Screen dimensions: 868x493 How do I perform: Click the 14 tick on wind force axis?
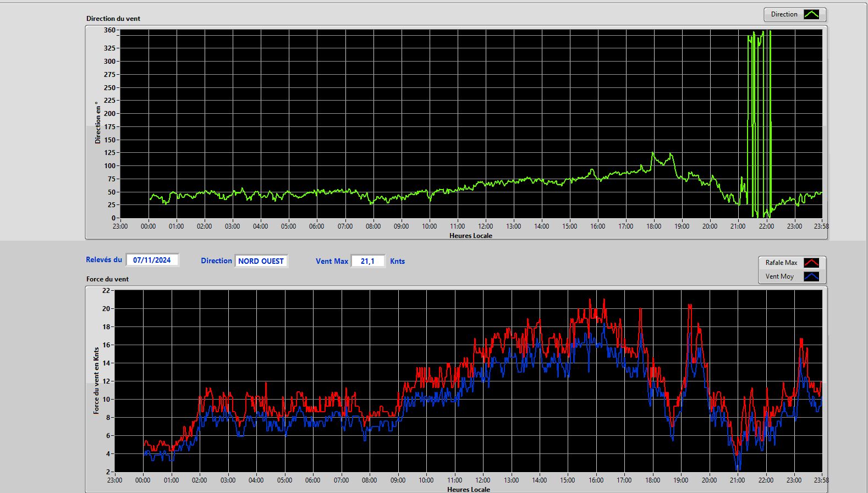tap(106, 363)
